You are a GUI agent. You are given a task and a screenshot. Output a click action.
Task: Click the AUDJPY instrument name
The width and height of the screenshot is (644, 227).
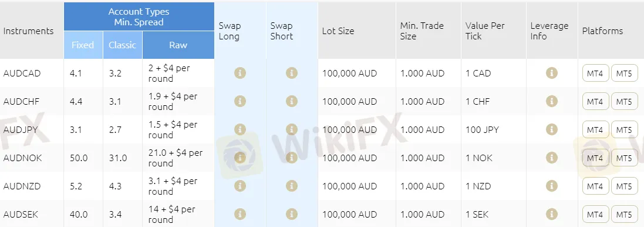click(21, 130)
